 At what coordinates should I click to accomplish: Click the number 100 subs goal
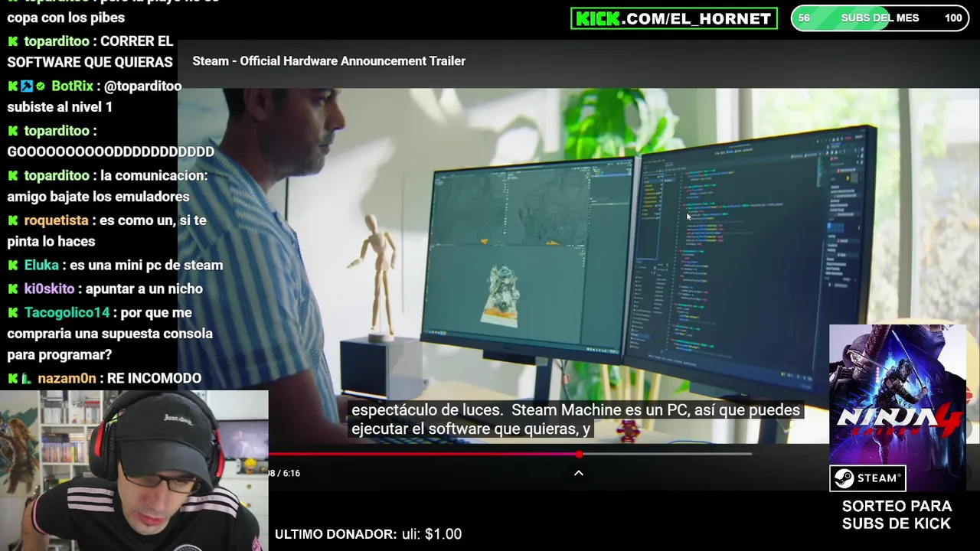(x=953, y=18)
